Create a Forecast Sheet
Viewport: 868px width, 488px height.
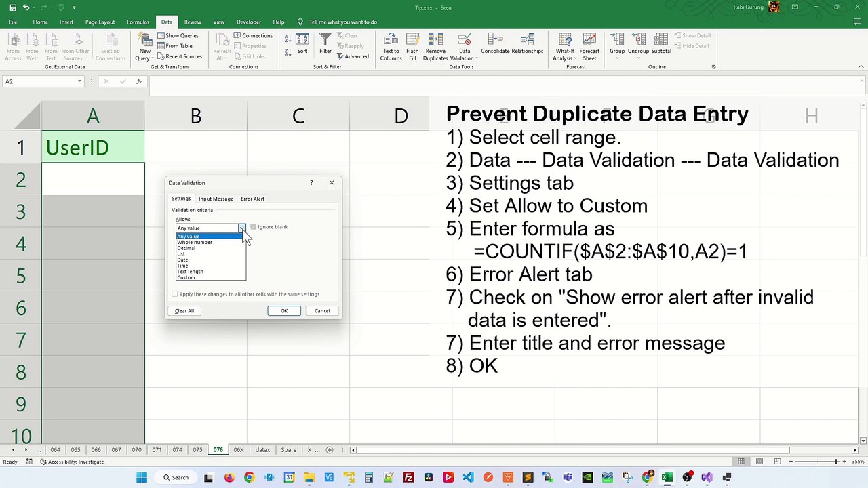pos(589,47)
